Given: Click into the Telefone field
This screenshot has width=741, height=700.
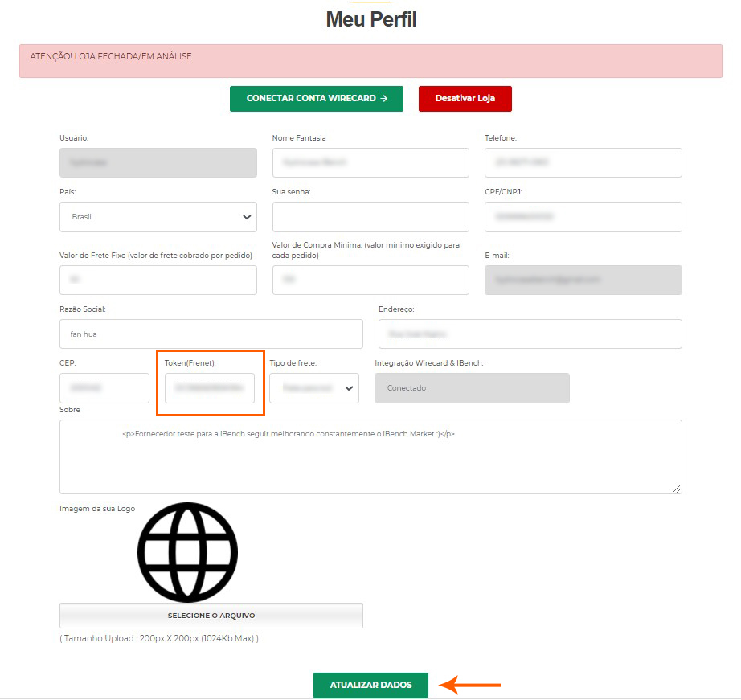Looking at the screenshot, I should click(583, 162).
